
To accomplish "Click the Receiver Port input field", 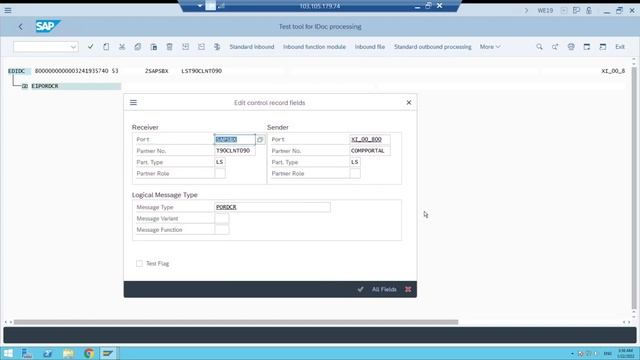I will point(235,140).
